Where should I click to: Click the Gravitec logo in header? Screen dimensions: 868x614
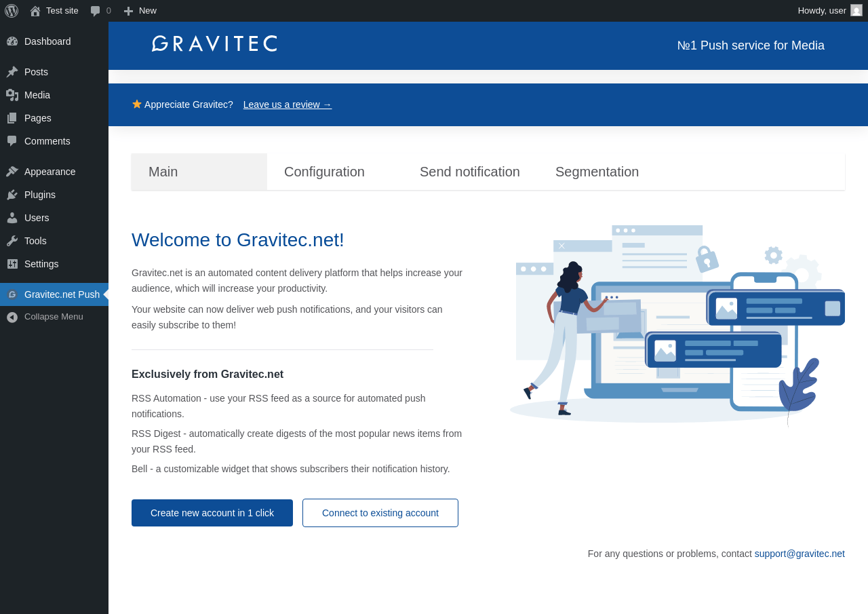pos(215,43)
